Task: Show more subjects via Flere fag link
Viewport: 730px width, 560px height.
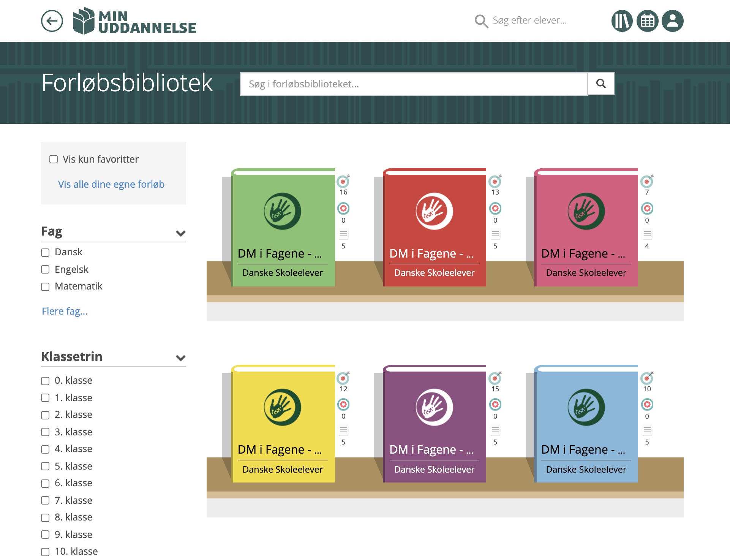Action: click(65, 311)
